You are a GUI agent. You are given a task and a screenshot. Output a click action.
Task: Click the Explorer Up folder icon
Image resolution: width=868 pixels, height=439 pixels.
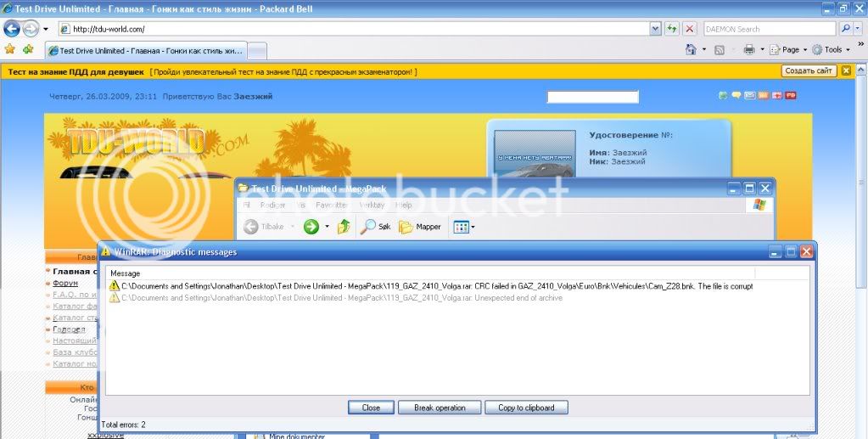[344, 227]
